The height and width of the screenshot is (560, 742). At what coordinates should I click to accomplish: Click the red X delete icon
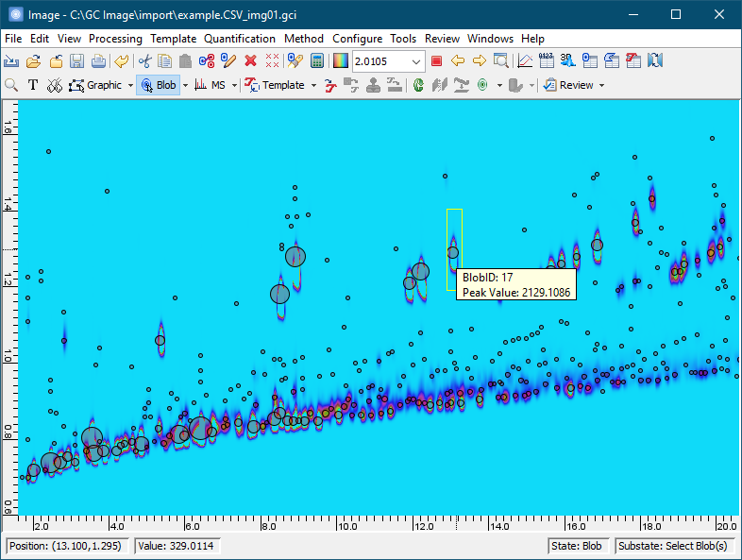tap(250, 61)
